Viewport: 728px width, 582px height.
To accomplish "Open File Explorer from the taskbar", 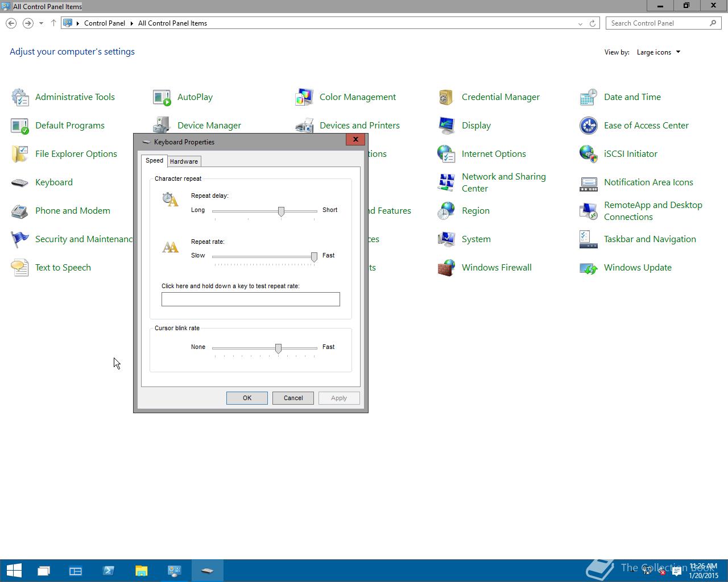I will click(142, 571).
